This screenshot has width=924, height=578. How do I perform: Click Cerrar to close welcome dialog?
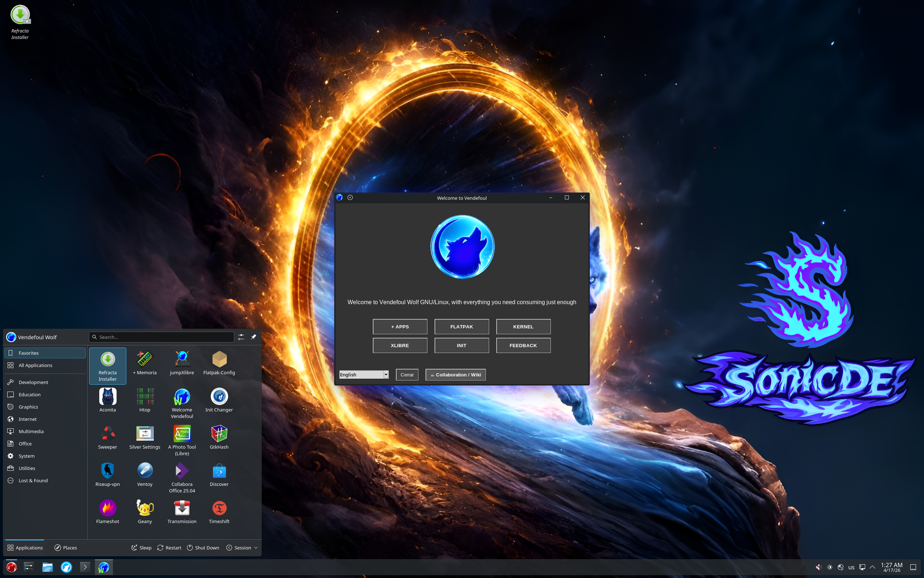[407, 375]
